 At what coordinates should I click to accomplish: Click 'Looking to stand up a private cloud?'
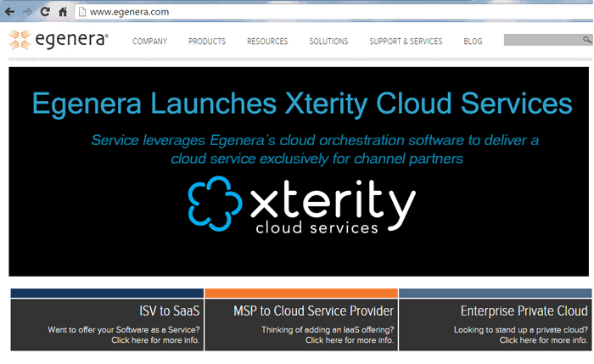click(521, 329)
